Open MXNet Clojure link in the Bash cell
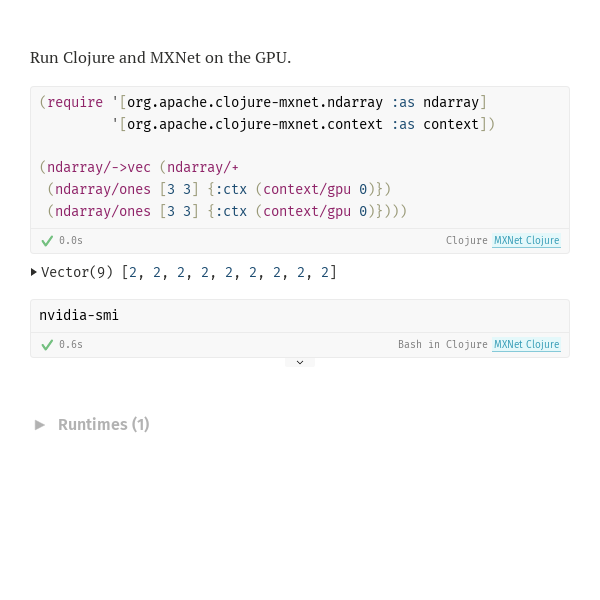This screenshot has width=600, height=600. coord(527,344)
